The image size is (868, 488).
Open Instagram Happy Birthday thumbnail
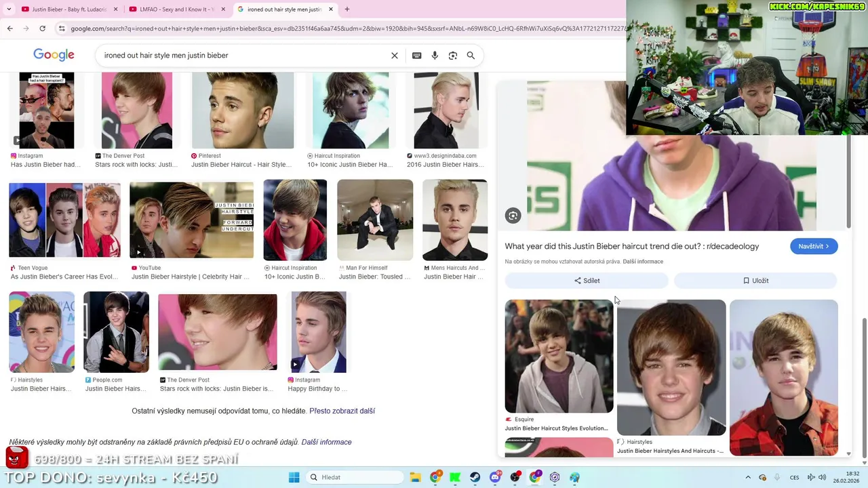pos(318,332)
